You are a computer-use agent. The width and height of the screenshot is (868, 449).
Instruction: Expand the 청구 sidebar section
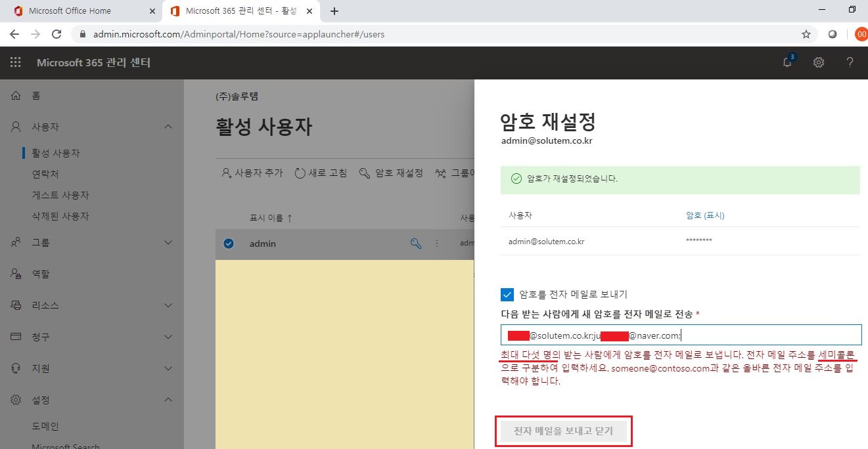(x=168, y=337)
